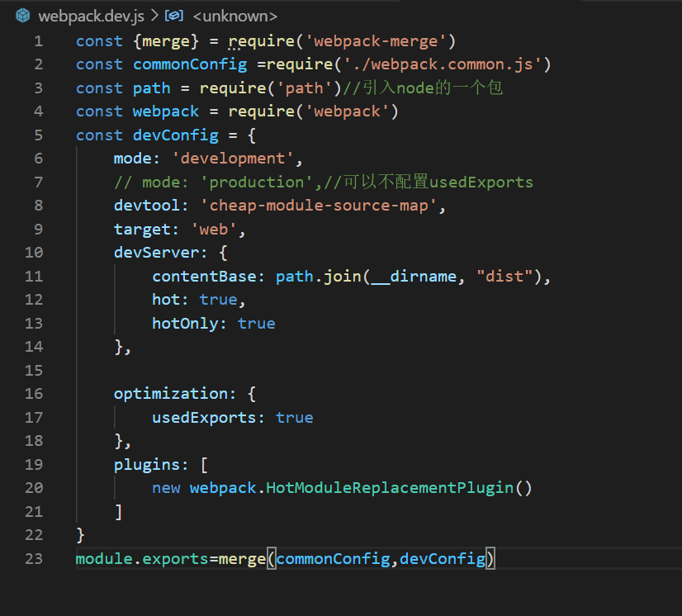Click devConfig declaration on line 5
This screenshot has width=682, height=616.
point(176,135)
